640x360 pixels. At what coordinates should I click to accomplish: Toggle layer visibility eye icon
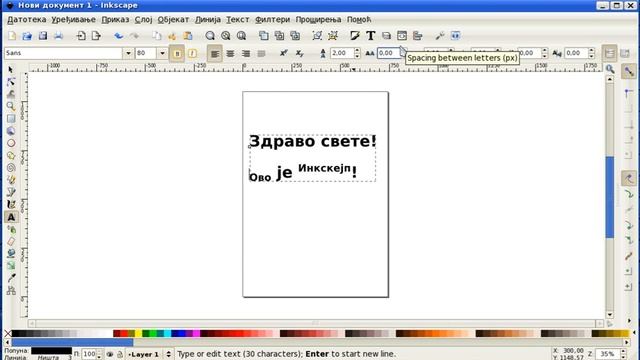click(109, 354)
